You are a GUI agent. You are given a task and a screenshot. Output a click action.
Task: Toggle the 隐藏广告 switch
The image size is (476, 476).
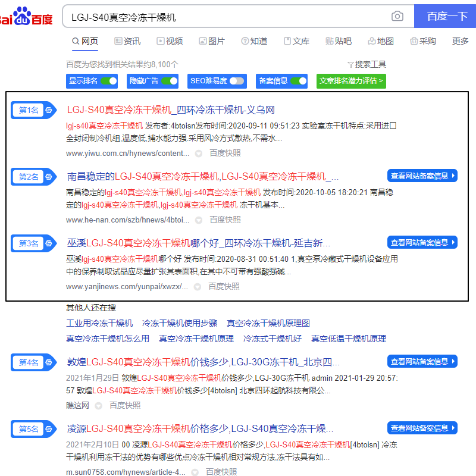(170, 81)
